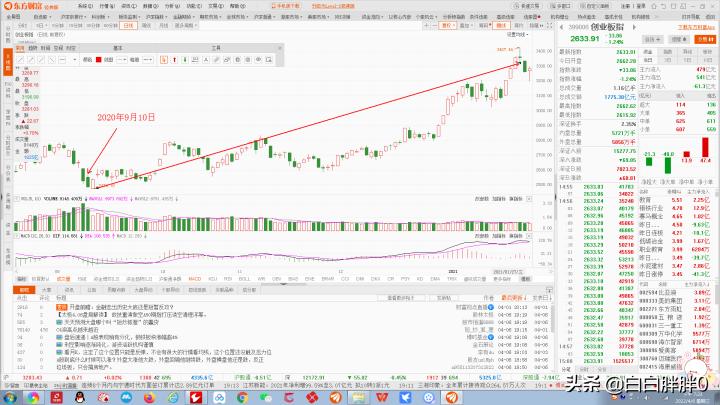Switch to the 日线 period tab

(x=129, y=26)
